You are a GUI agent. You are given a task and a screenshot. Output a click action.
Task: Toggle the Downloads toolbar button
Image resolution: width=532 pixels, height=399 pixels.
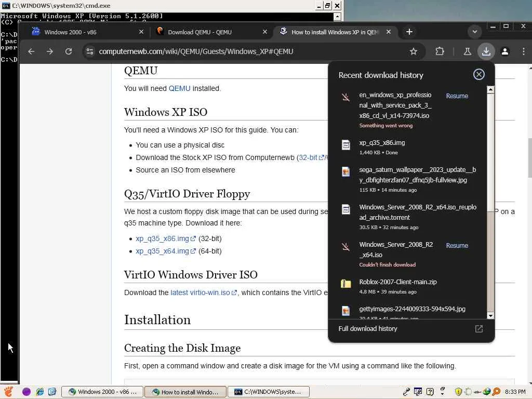pyautogui.click(x=486, y=51)
